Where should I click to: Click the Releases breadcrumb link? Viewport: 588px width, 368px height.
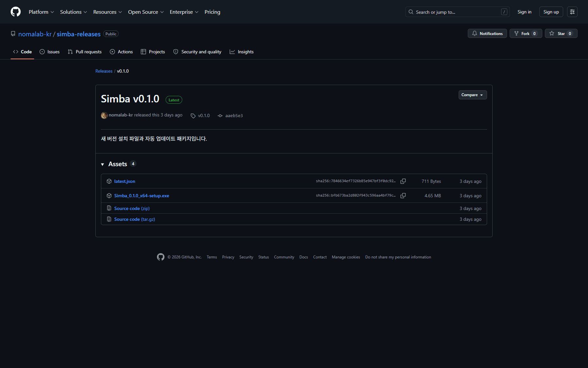(104, 71)
